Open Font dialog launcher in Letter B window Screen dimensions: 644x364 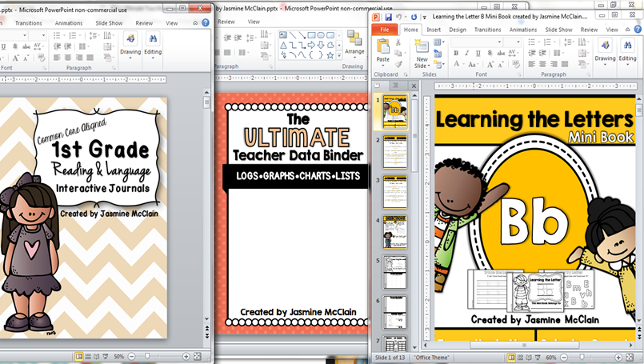point(519,74)
